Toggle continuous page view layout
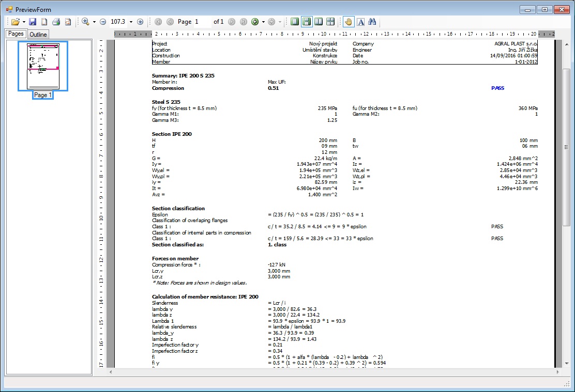 307,22
